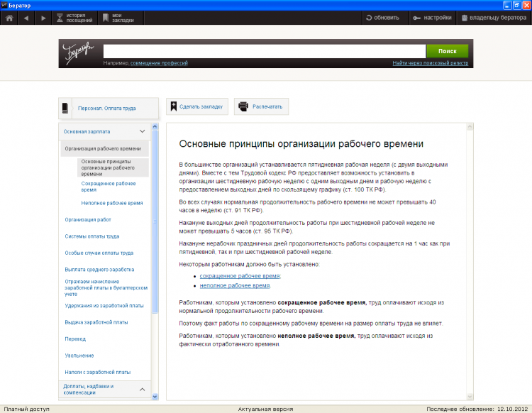Open Системы оплаты труда item
Viewport: 532px width, 413px height.
[x=92, y=236]
